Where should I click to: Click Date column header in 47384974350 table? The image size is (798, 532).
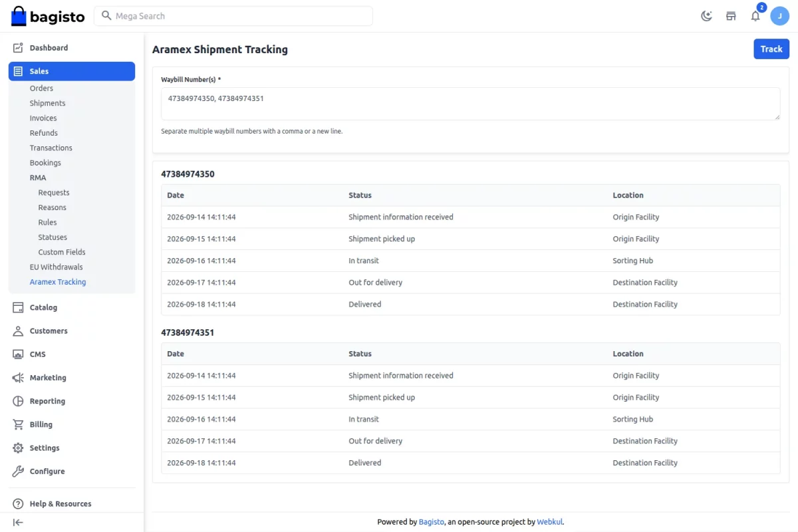coord(176,196)
